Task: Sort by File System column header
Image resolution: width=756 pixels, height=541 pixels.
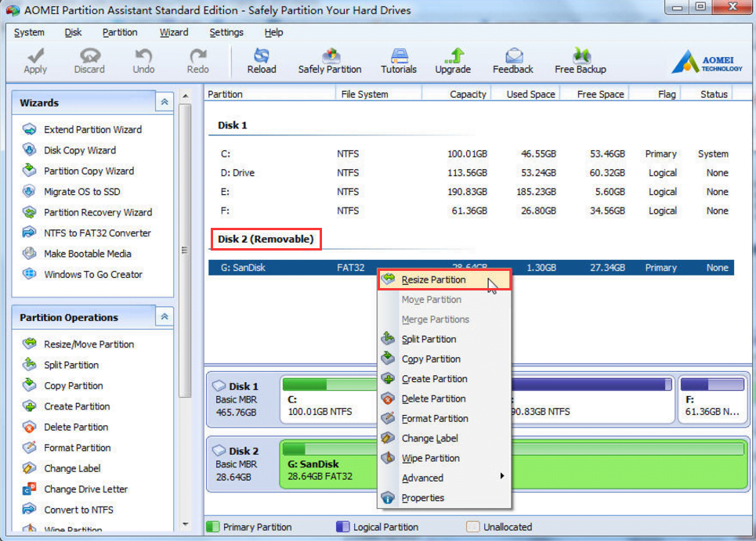Action: (x=378, y=94)
